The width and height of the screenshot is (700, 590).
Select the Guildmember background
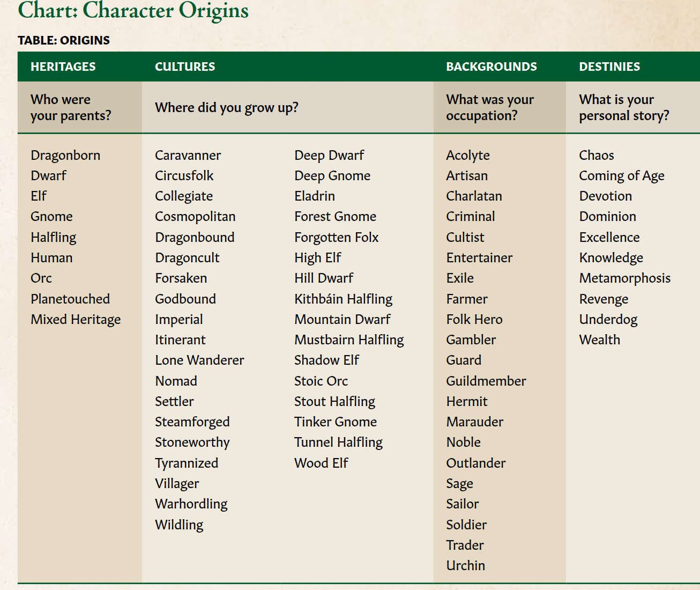pos(486,381)
